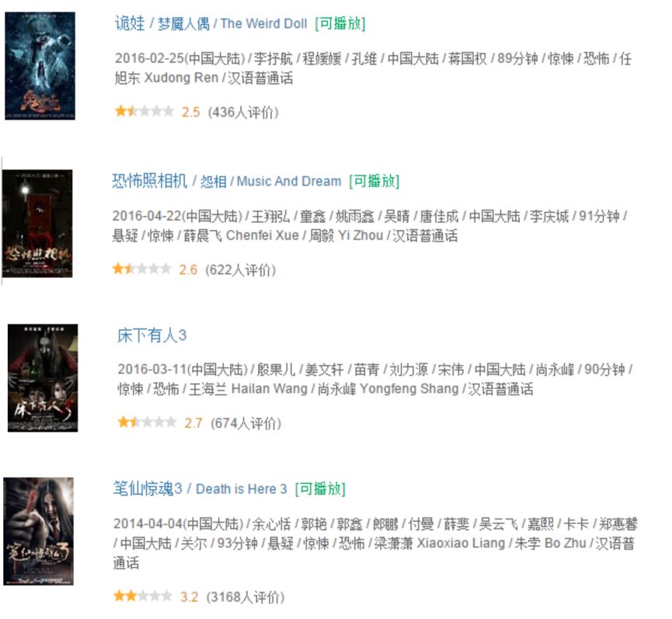Click 可播放 tag next to Music And Dream

(x=374, y=181)
